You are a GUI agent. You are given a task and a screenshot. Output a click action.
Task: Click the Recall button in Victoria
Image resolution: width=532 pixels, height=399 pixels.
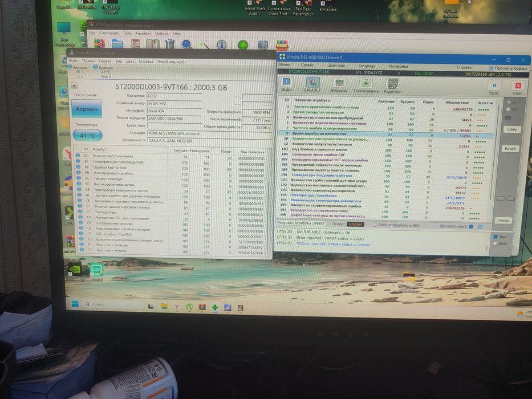coord(510,149)
